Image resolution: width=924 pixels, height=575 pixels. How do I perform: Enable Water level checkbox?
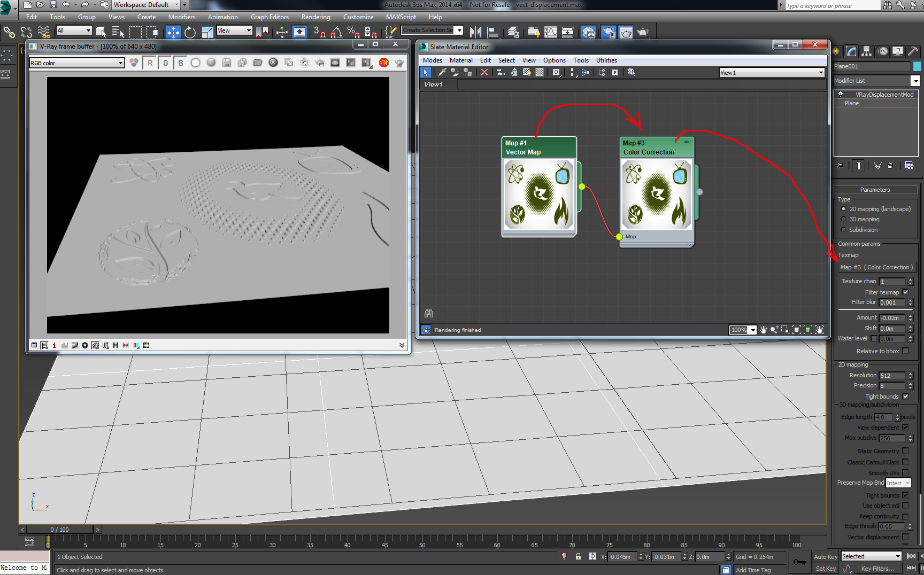[x=874, y=338]
